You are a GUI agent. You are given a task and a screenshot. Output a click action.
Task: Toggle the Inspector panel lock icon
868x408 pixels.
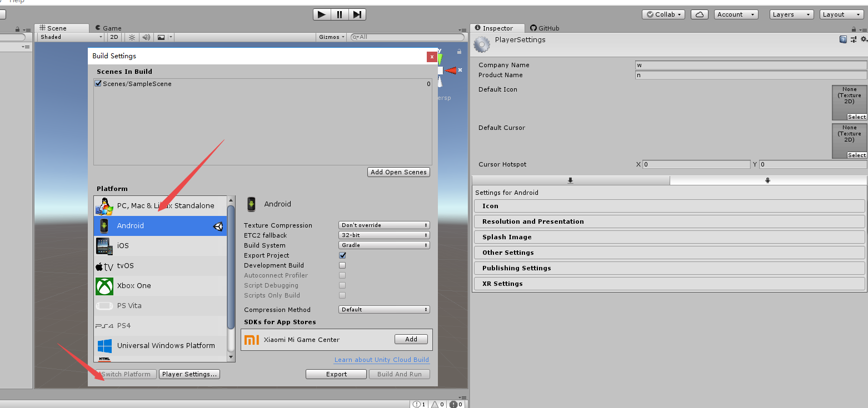[x=855, y=28]
